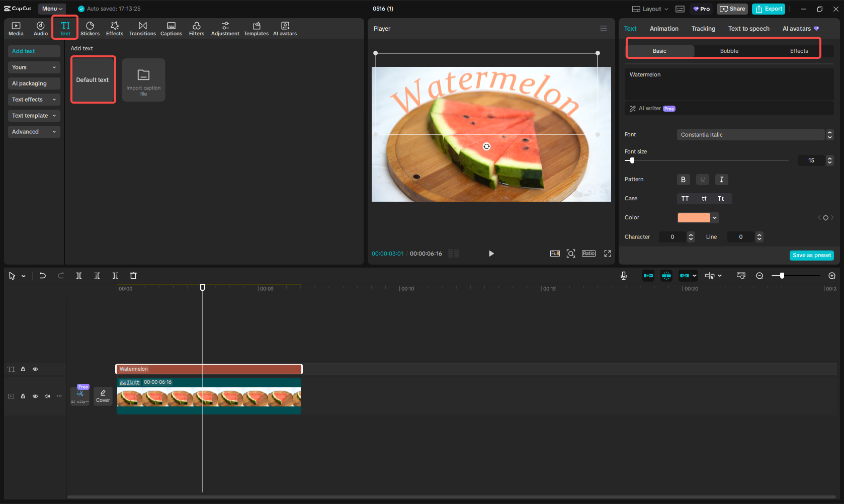Select the Stickers panel icon

click(90, 28)
